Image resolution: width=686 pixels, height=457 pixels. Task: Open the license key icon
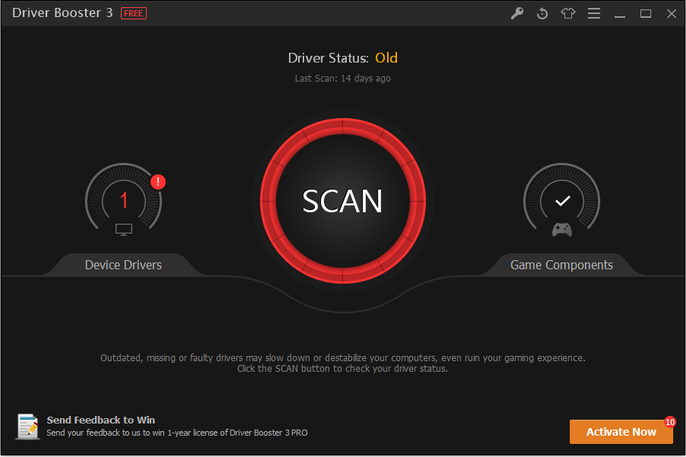tap(517, 14)
